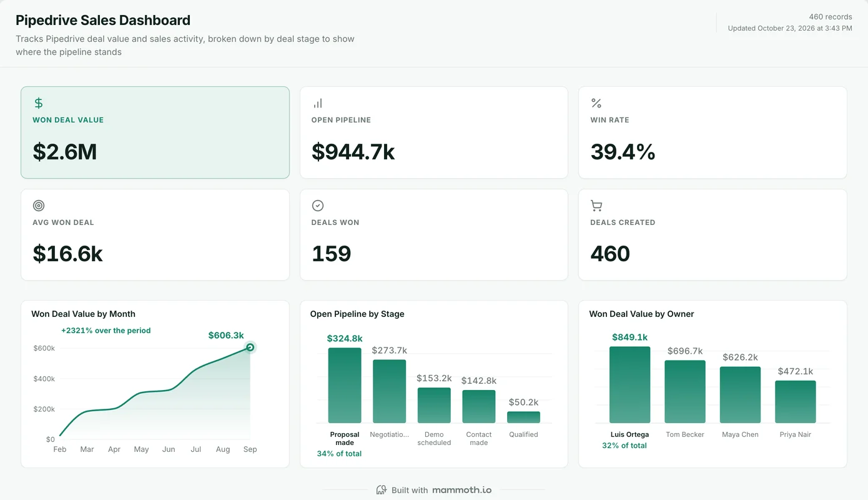The image size is (868, 500).
Task: Click the Priya Nair bar
Action: pos(796,402)
